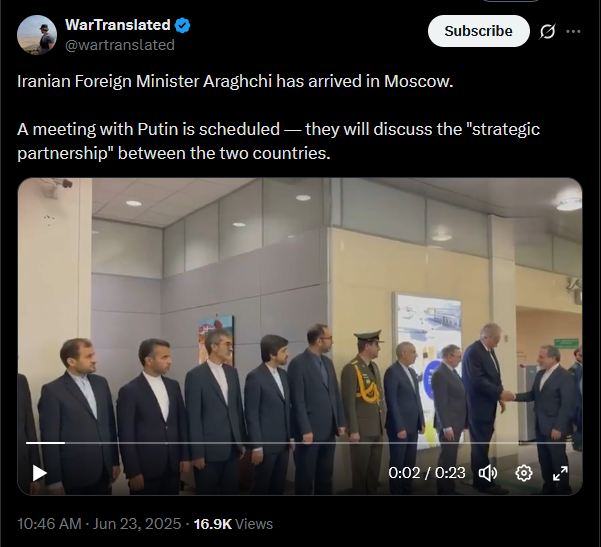Click the paragraph about the Putin meeting
Image resolution: width=601 pixels, height=547 pixels.
click(x=278, y=141)
